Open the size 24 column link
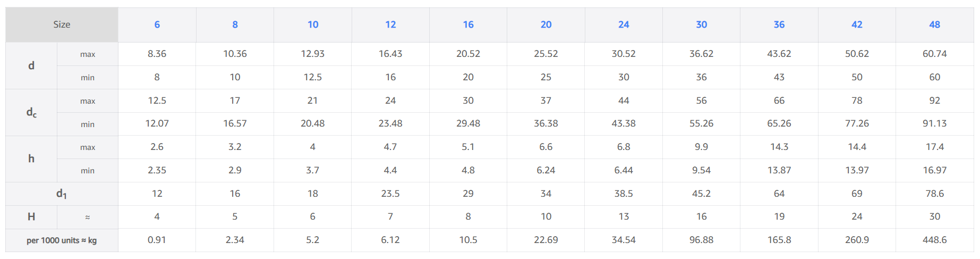 pyautogui.click(x=624, y=24)
